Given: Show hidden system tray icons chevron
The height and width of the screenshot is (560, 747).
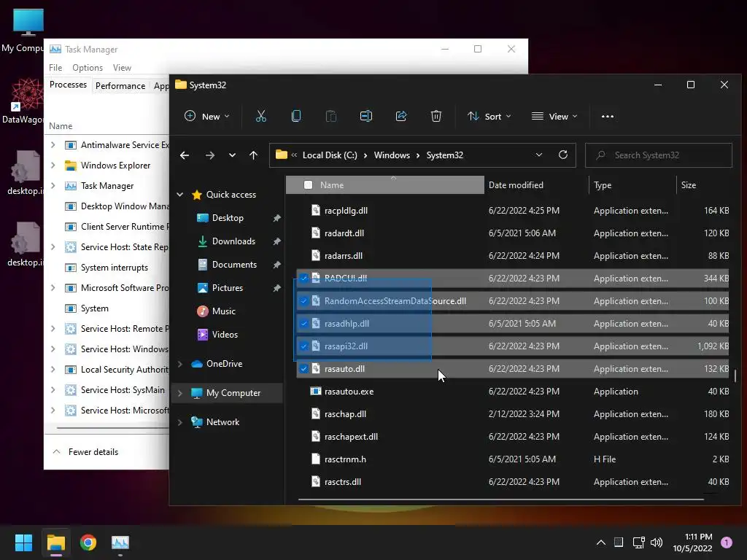Looking at the screenshot, I should [601, 542].
